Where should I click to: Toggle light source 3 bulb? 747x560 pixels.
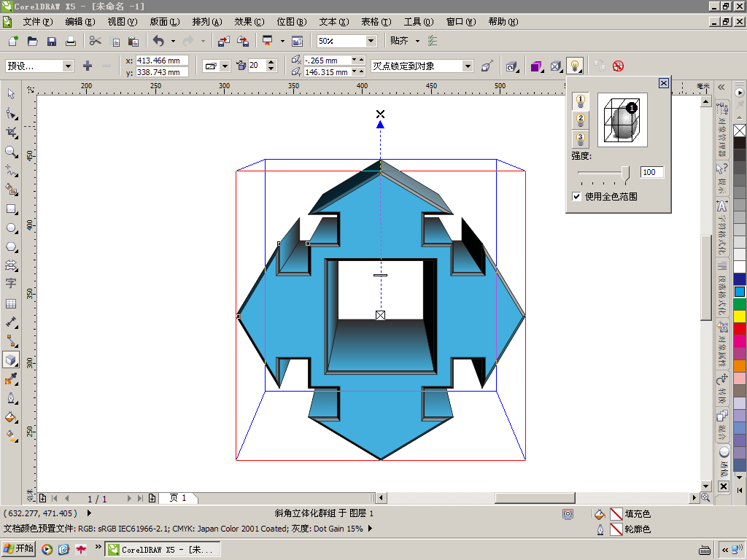point(580,139)
